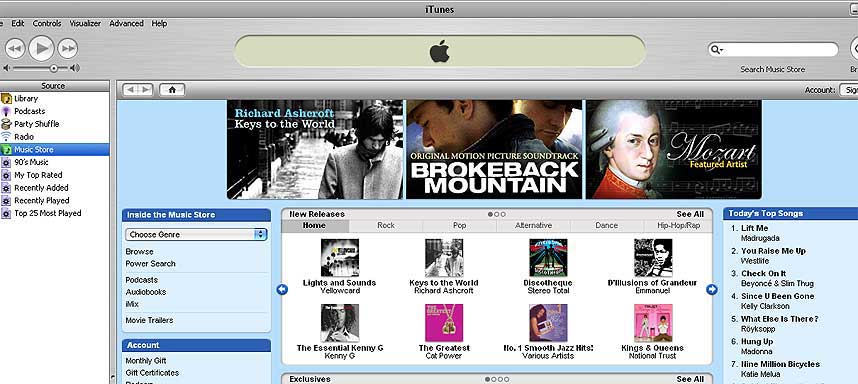This screenshot has width=858, height=384.
Task: Open the Brokeback Mountain soundtrack banner
Action: [x=494, y=149]
